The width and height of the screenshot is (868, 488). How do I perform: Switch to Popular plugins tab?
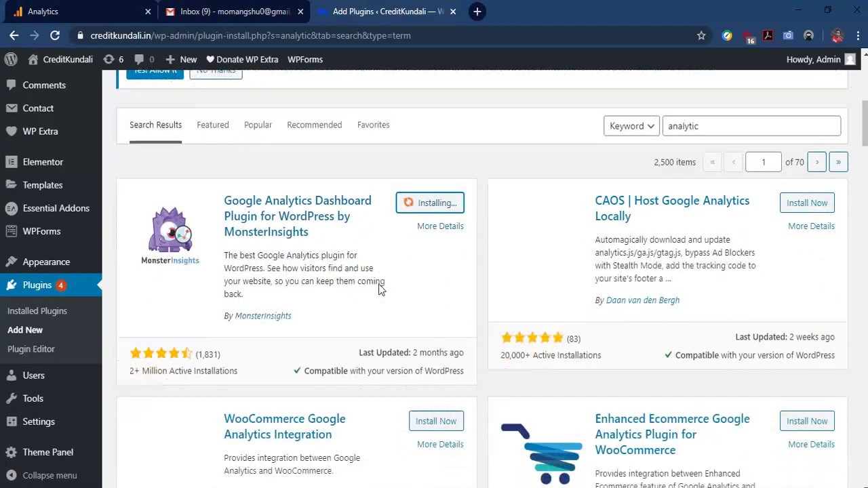coord(258,125)
